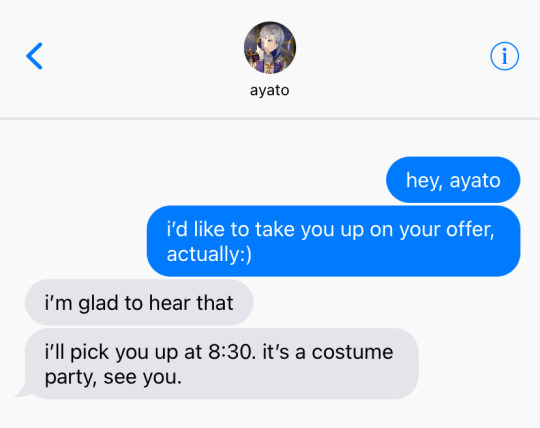Click the header divider line below ayato

(x=270, y=119)
